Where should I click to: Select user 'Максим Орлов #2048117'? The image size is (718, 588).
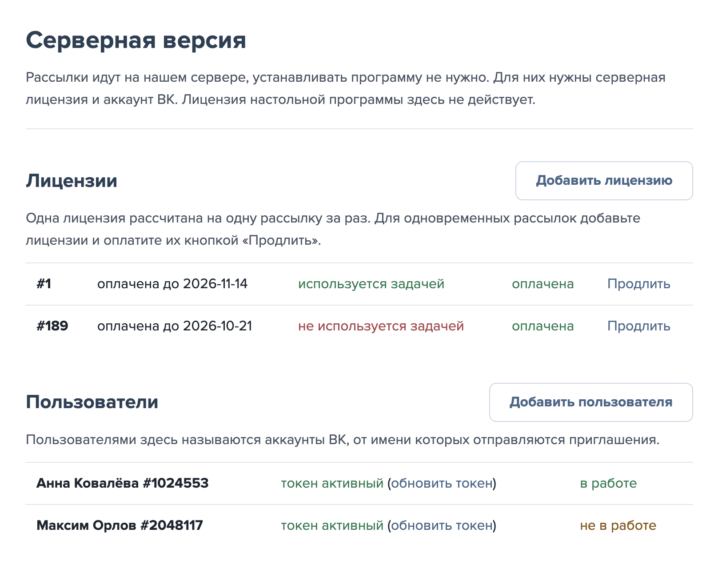(120, 525)
